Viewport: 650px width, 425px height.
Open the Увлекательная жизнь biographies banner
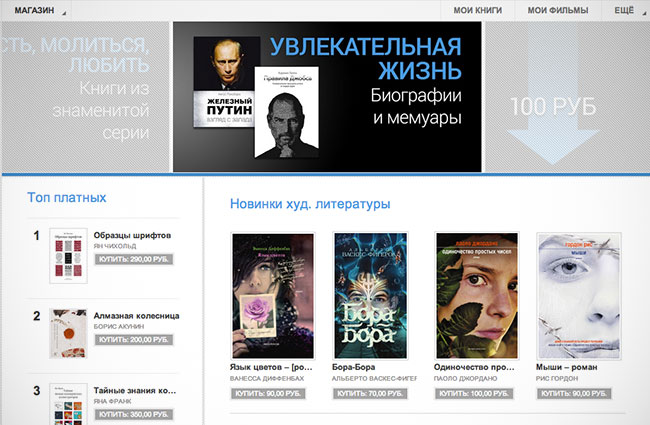click(327, 97)
